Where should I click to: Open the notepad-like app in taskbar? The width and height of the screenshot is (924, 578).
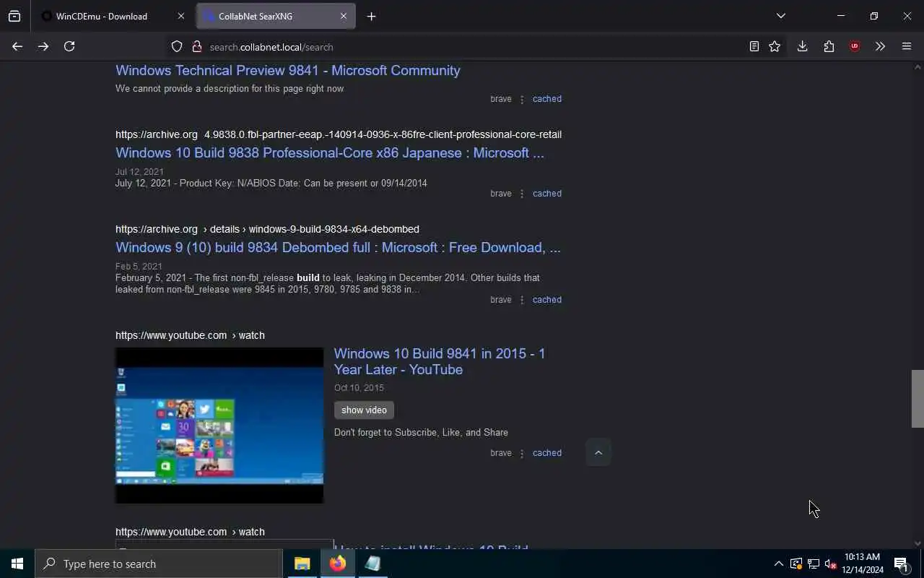372,564
